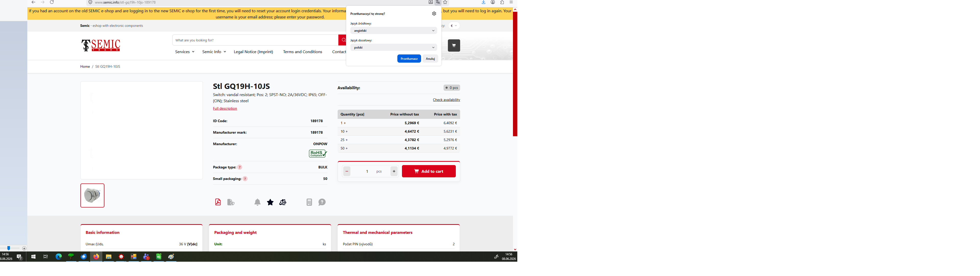This screenshot has height=276, width=980.
Task: Click the ONPOW manufacturer value
Action: pos(320,144)
